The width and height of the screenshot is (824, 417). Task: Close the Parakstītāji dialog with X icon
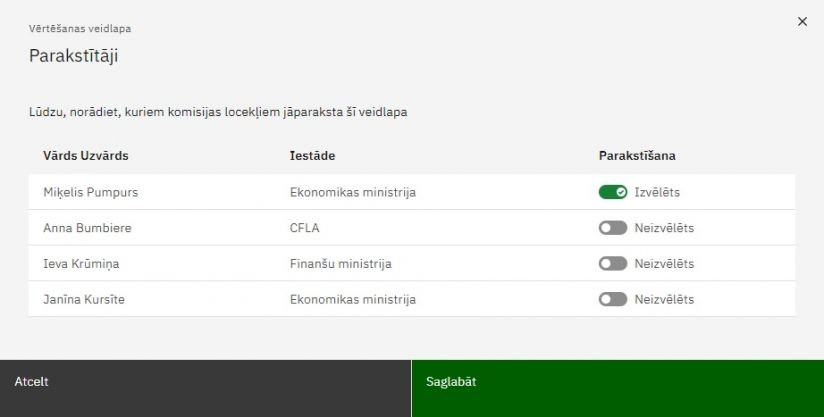802,21
